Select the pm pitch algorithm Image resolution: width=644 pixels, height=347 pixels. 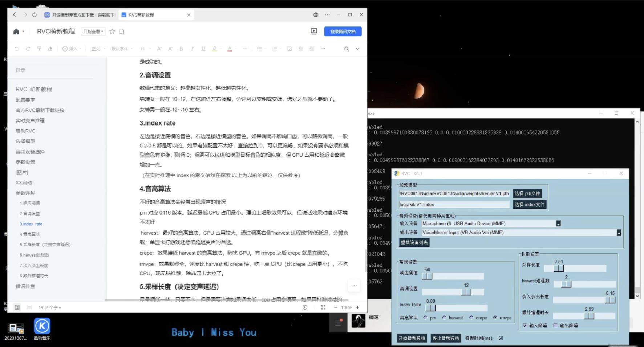pos(425,318)
